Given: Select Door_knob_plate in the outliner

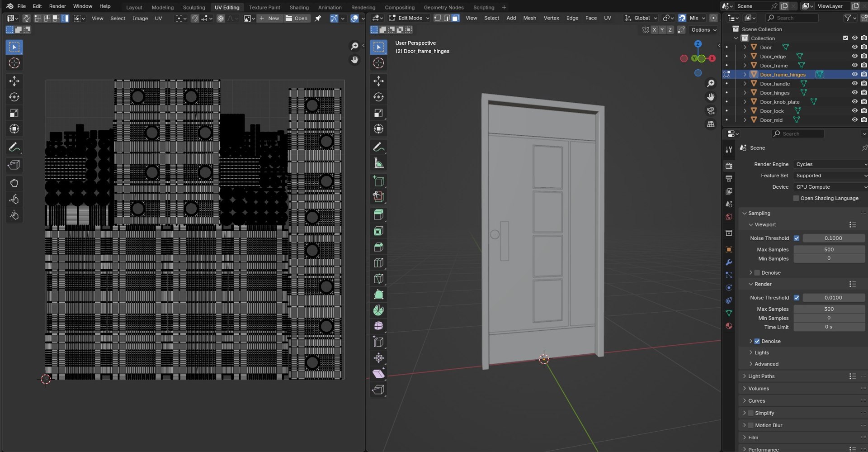Looking at the screenshot, I should [x=779, y=102].
